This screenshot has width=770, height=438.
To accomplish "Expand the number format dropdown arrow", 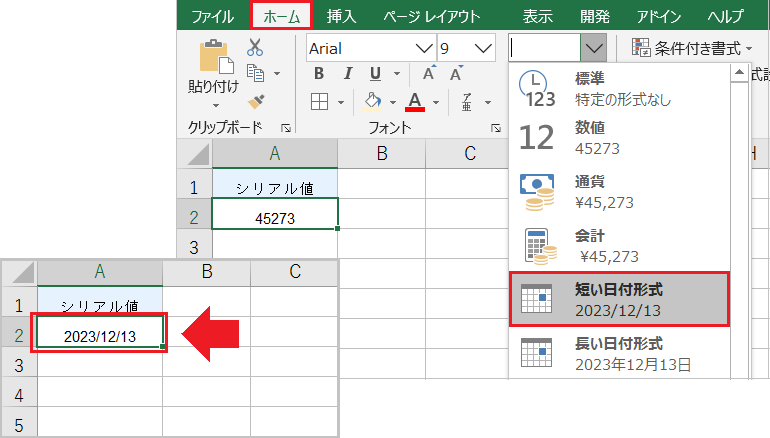I will click(x=594, y=47).
